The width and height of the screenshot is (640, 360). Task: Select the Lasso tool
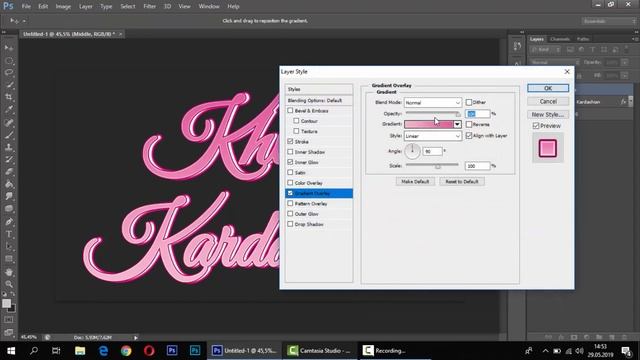(x=9, y=73)
